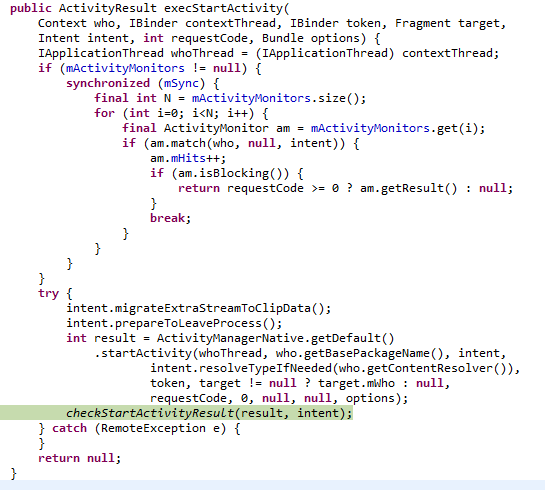Click the resolveTypeIfNeeded method call
The image size is (545, 490).
265,368
